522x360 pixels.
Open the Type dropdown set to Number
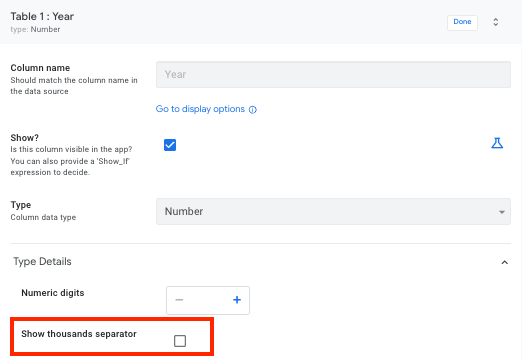tap(333, 211)
